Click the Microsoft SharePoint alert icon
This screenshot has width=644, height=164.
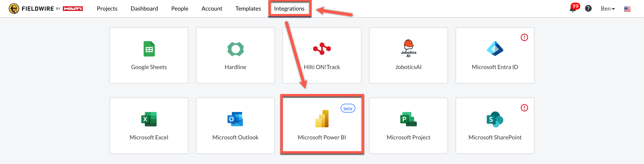[524, 108]
